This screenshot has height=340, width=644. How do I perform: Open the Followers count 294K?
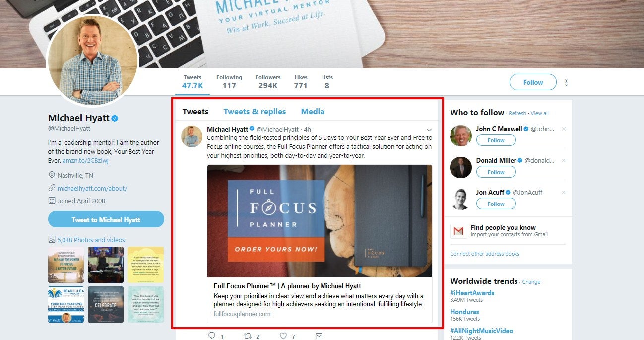coord(268,82)
